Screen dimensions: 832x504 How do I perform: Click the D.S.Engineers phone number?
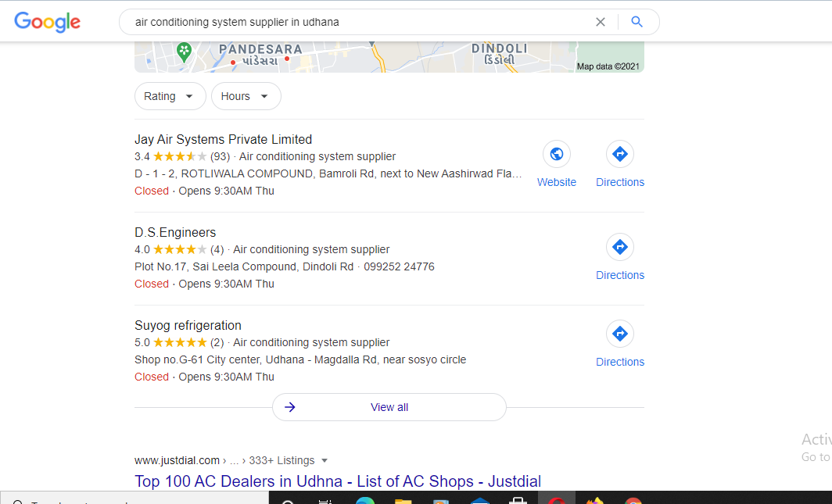tap(399, 267)
